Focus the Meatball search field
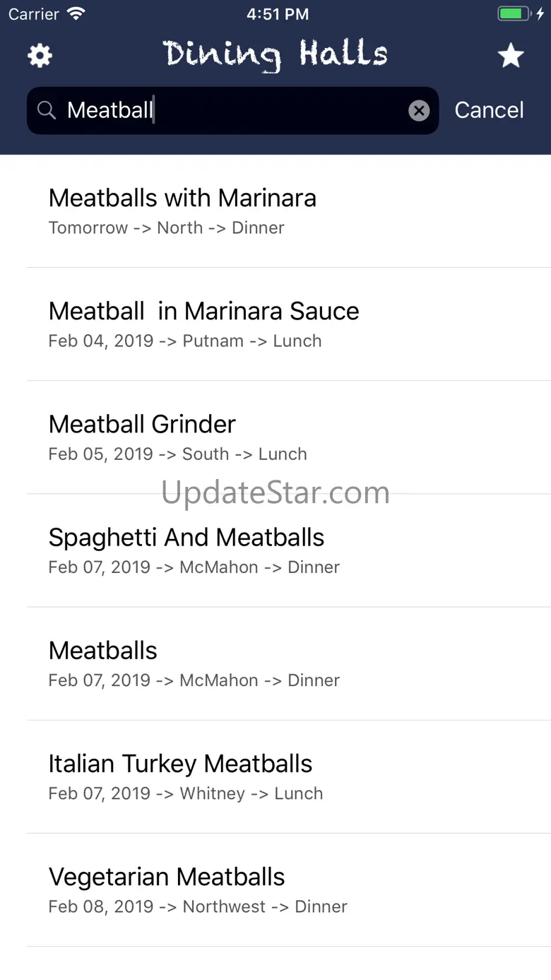This screenshot has height=980, width=551. pyautogui.click(x=233, y=110)
